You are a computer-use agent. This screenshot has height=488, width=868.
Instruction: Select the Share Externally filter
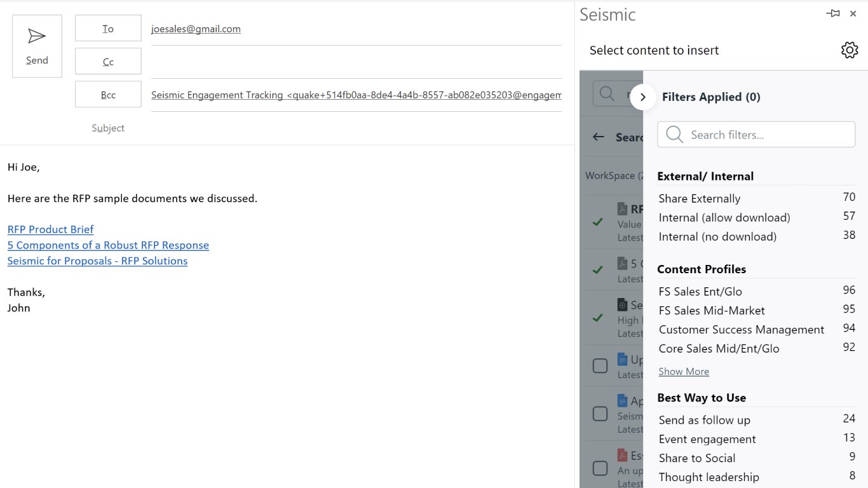point(700,198)
